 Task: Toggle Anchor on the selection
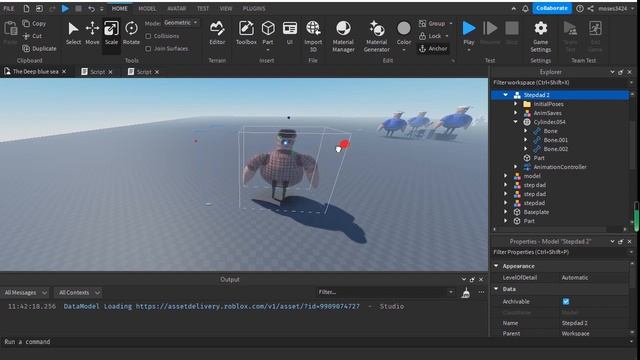[x=433, y=49]
